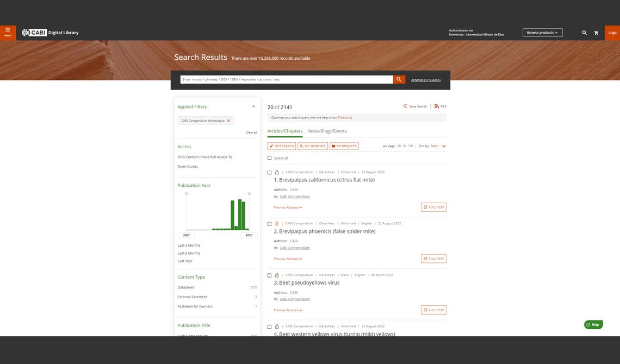Viewport: 620px width, 364px height.
Task: Tick the Select all checkbox
Action: tap(269, 158)
